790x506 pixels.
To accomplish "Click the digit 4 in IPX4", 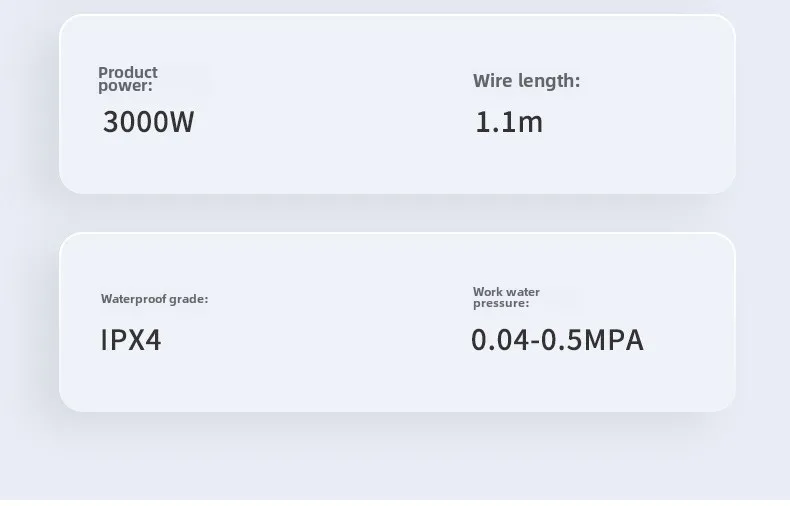I will point(153,340).
